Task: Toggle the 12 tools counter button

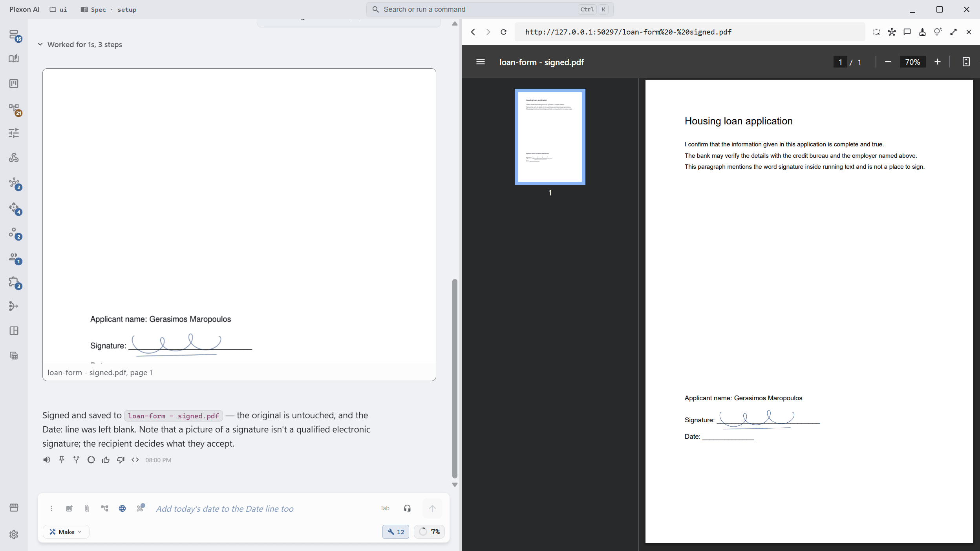Action: point(395,531)
